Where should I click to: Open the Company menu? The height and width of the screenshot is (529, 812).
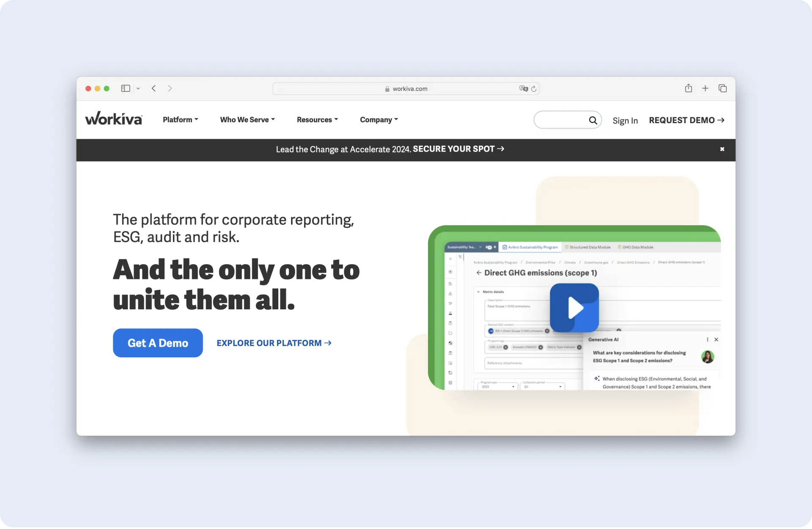point(379,120)
